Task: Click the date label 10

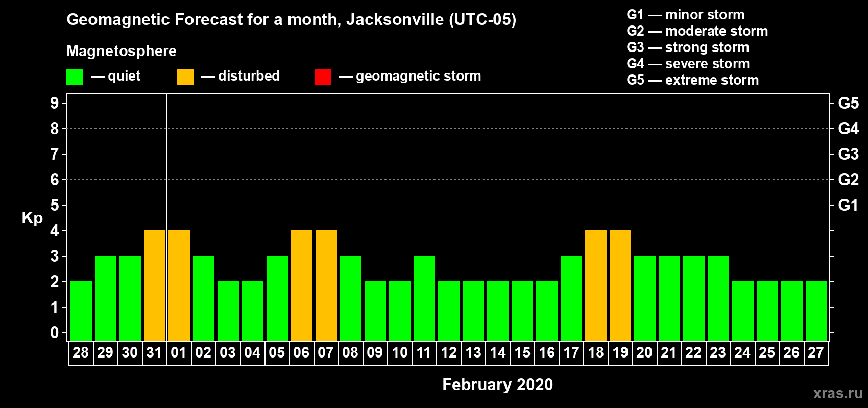Action: [400, 352]
